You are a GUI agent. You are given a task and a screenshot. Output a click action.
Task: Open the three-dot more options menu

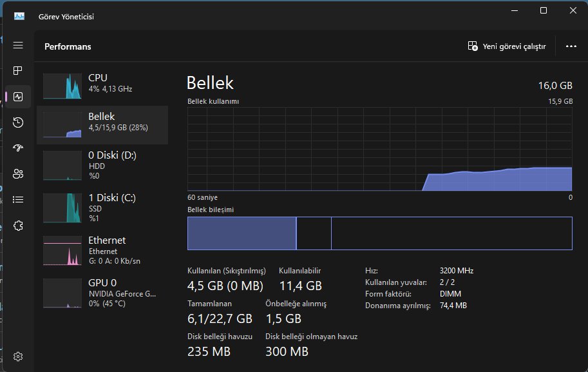click(x=571, y=46)
